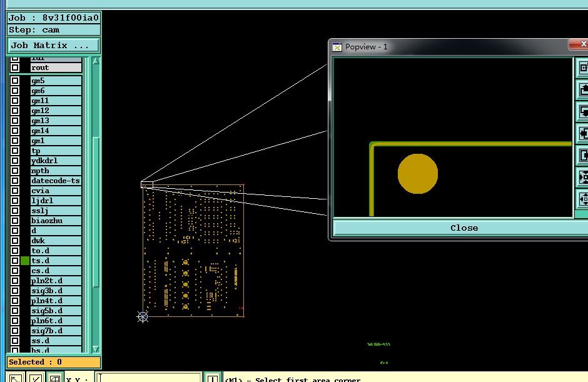Select the dwk layer name

click(x=56, y=241)
